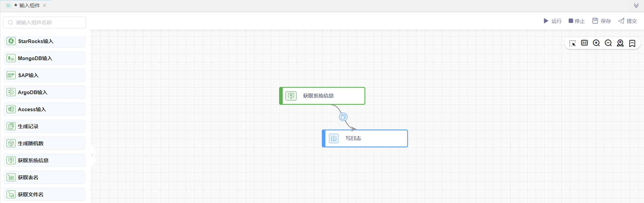Zoom out on the canvas
Image resolution: width=644 pixels, height=203 pixels.
click(608, 43)
